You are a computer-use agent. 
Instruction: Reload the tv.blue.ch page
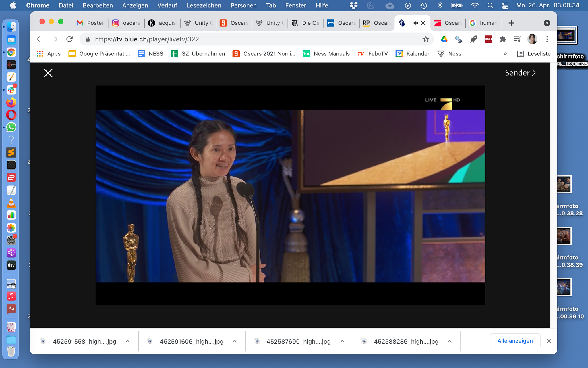pos(69,39)
